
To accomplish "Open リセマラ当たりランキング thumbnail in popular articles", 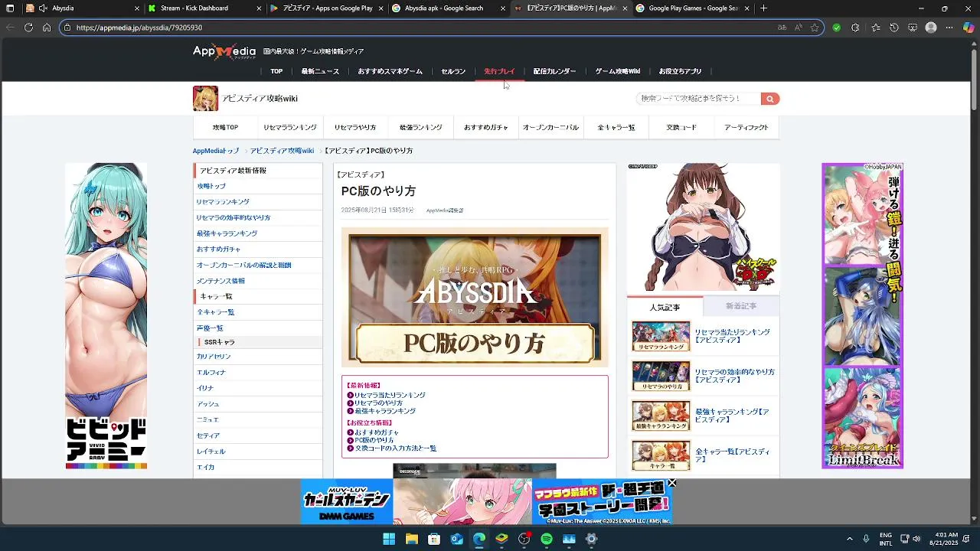I will click(661, 336).
